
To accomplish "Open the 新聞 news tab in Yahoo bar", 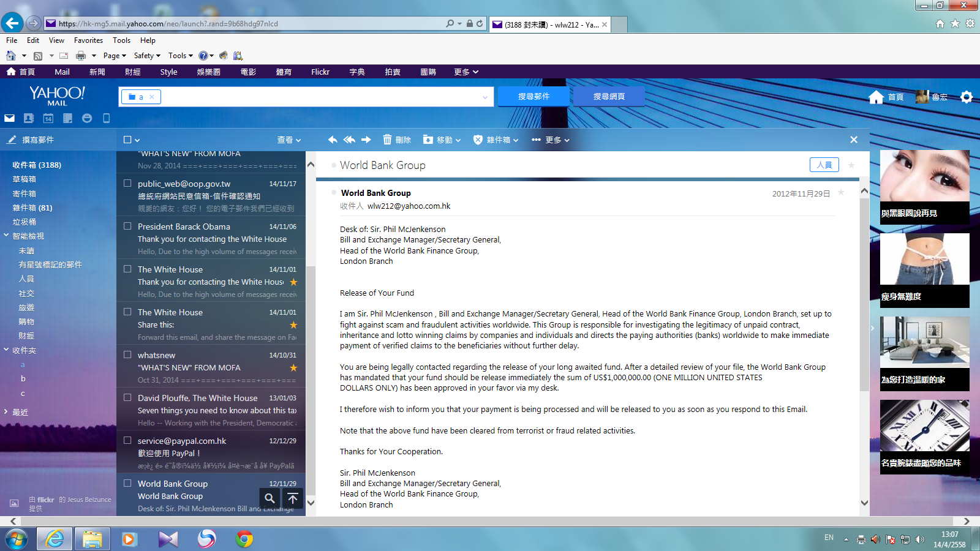I will pyautogui.click(x=97, y=72).
